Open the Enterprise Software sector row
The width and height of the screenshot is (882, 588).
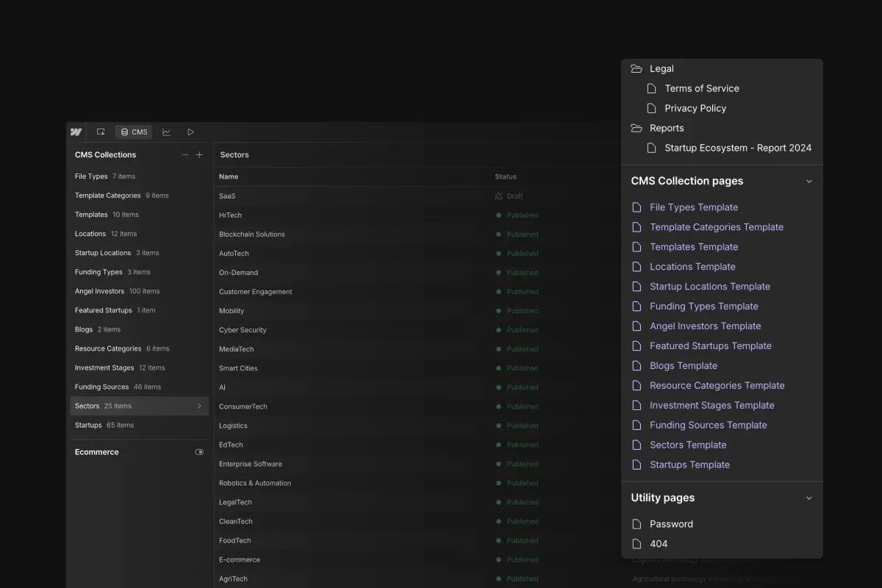click(417, 464)
